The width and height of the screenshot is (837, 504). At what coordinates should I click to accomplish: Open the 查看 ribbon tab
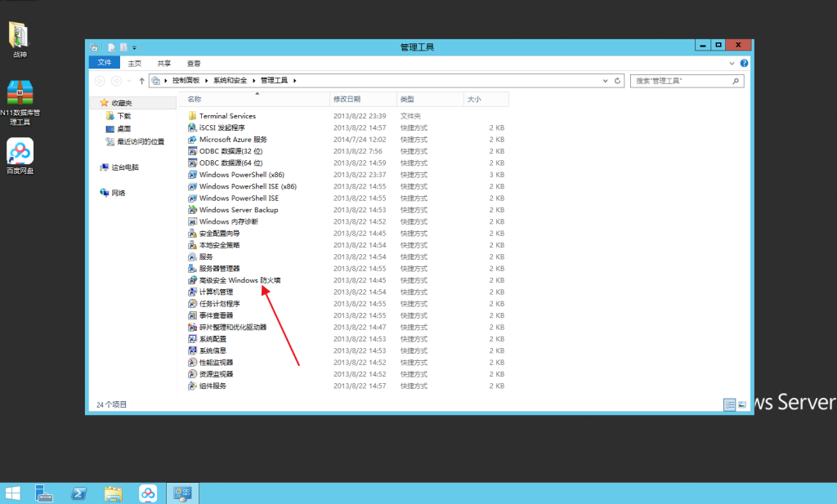tap(194, 63)
